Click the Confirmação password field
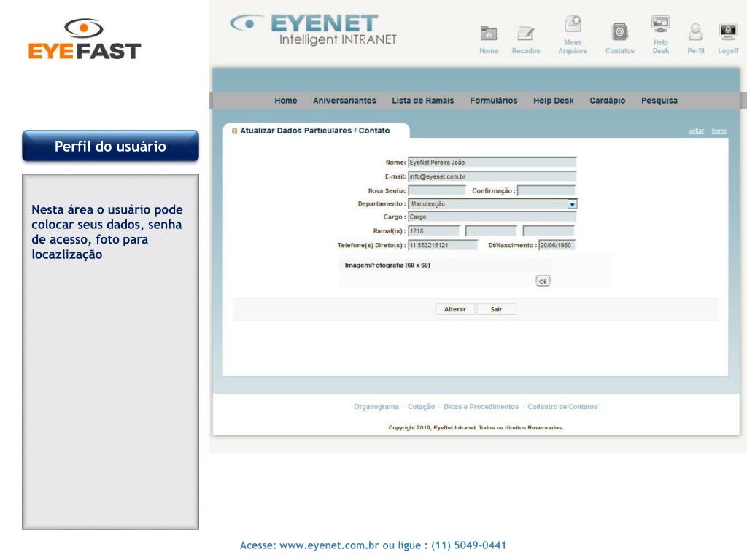 click(546, 190)
